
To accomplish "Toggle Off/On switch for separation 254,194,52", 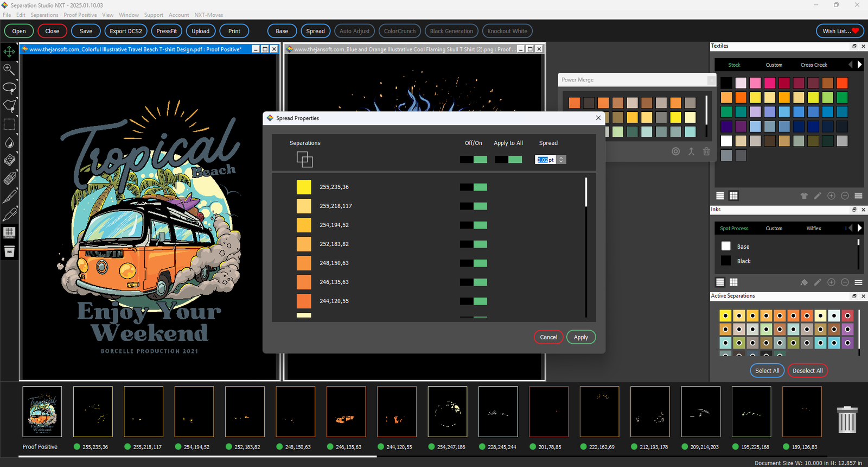I will 474,225.
